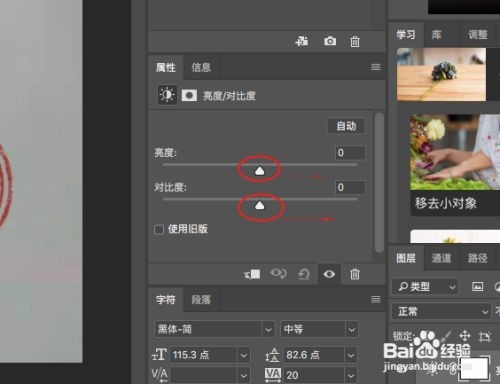This screenshot has width=500, height=384.
Task: Click the lock image pixels brush icon
Action: (x=446, y=336)
